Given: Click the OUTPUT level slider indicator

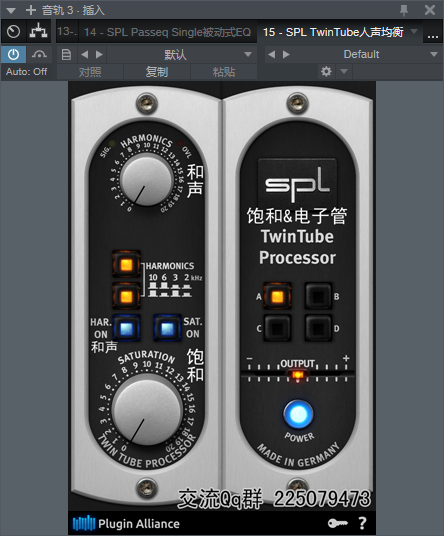Looking at the screenshot, I should [297, 375].
